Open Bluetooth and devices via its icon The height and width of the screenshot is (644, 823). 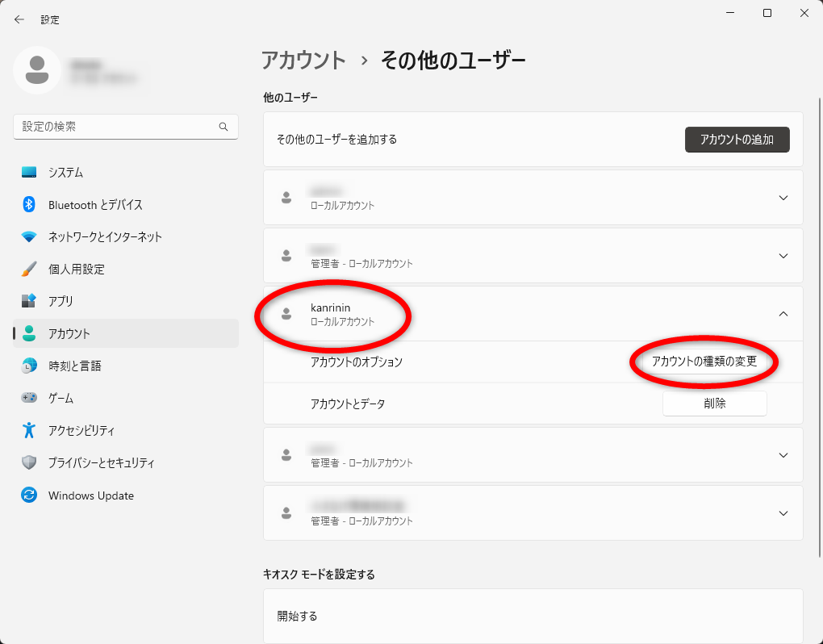click(x=29, y=204)
